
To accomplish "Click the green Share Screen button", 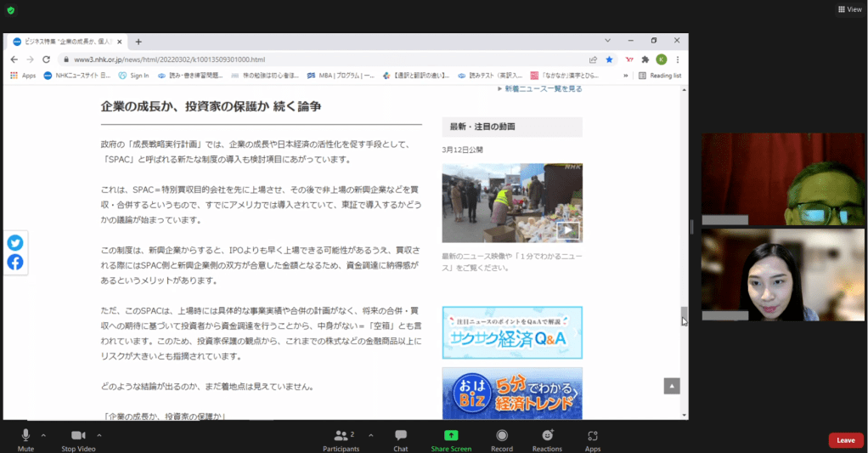I will pos(451,438).
